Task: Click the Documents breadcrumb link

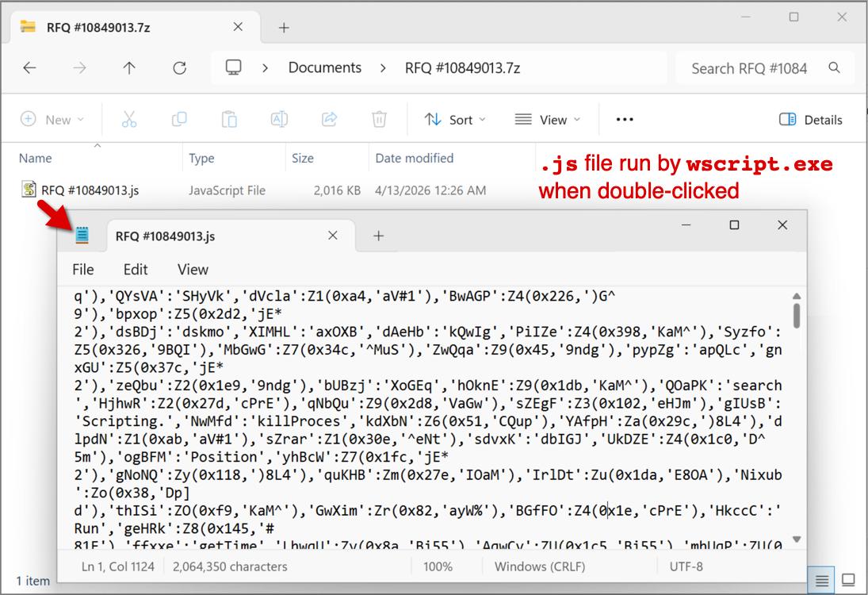Action: coord(324,68)
